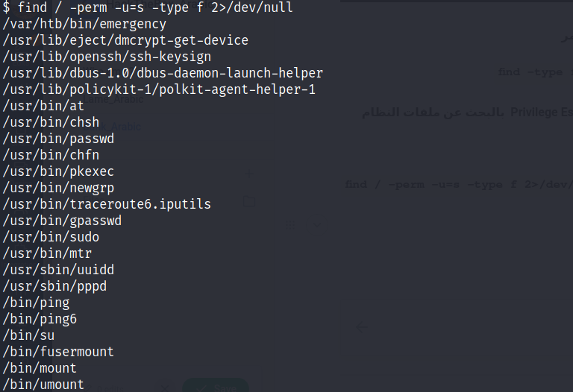The height and width of the screenshot is (392, 573).
Task: Click the faint folder icon behind terminal
Action: coord(249,201)
